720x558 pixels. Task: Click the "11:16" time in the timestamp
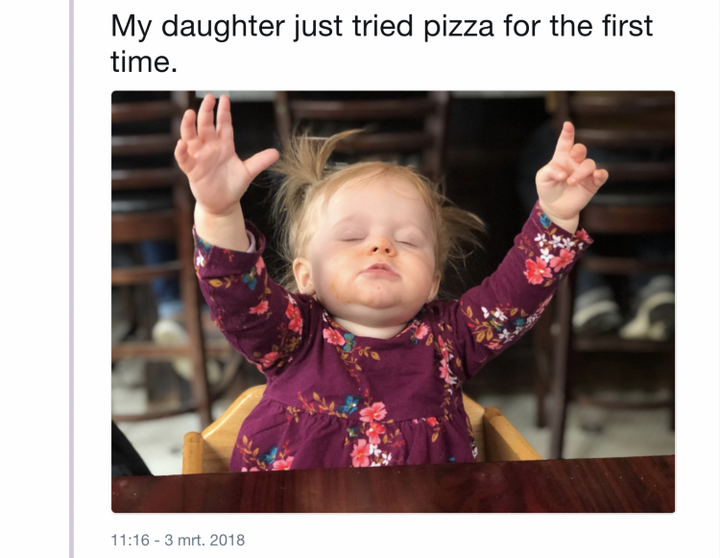click(x=130, y=540)
